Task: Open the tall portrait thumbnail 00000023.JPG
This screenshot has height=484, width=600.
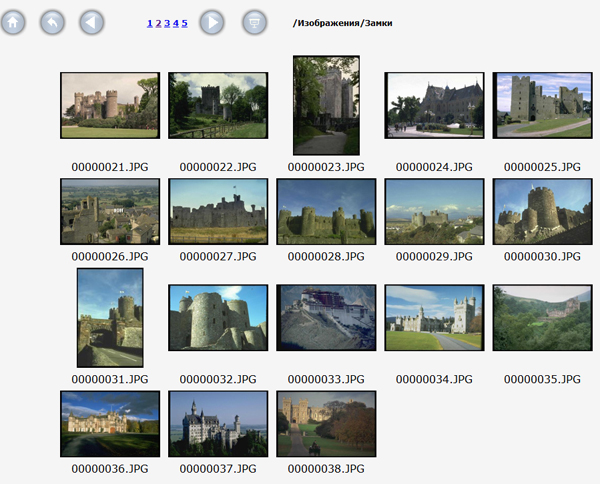Action: coord(326,105)
